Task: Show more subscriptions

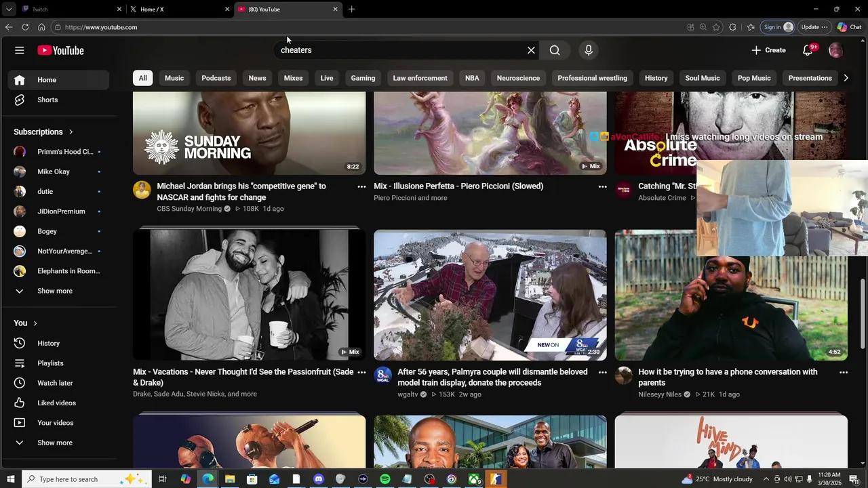Action: 58,291
